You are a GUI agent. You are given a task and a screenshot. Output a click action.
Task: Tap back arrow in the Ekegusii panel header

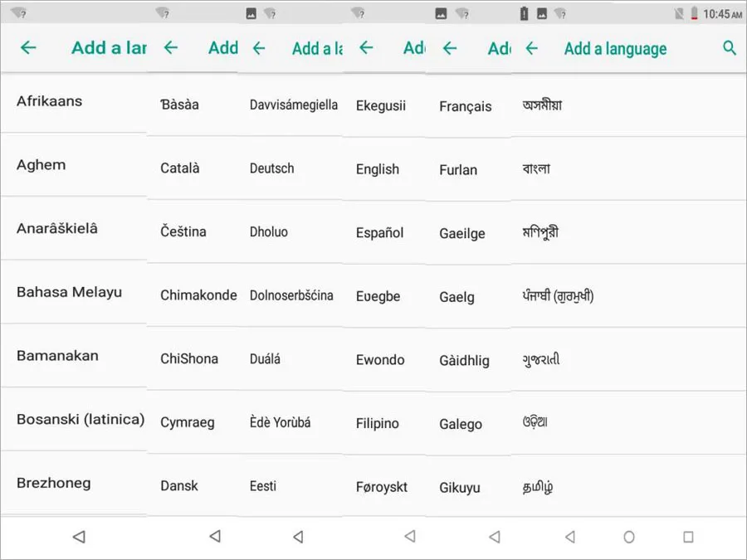point(366,47)
